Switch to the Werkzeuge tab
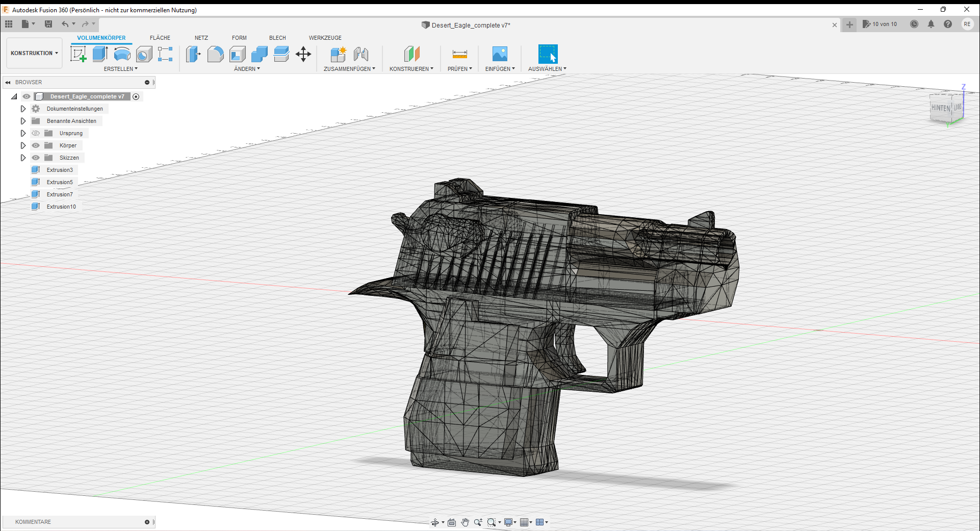 point(325,38)
